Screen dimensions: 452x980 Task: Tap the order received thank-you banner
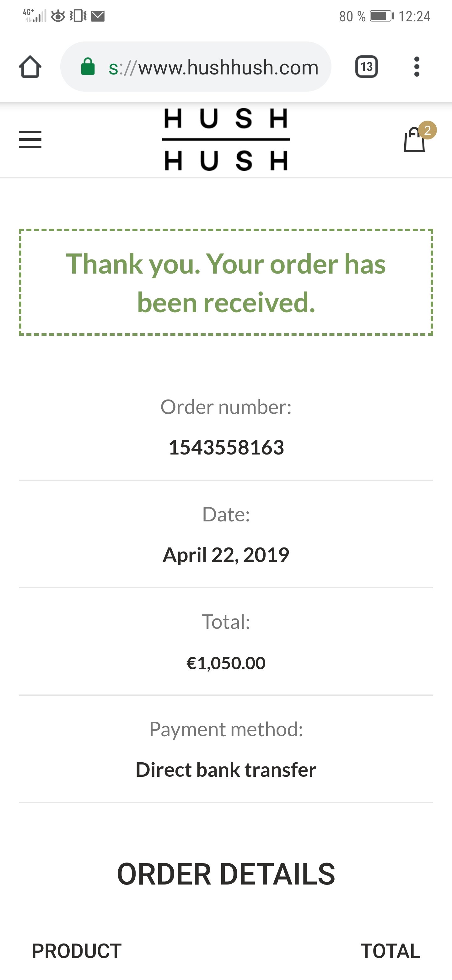click(226, 282)
